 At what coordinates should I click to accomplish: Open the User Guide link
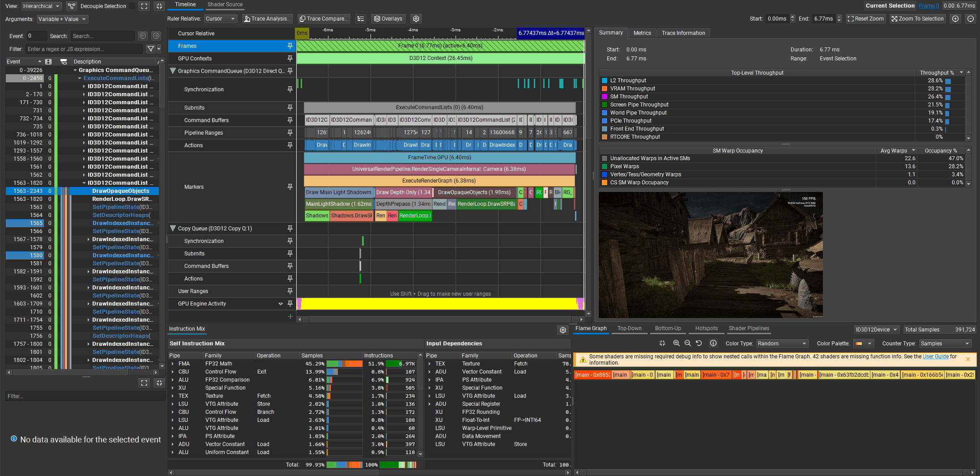[x=936, y=357]
